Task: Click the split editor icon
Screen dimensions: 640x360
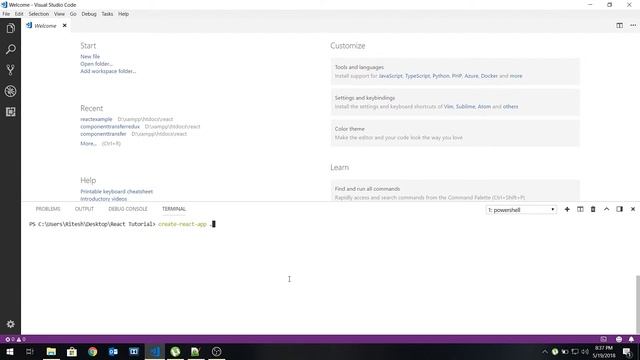Action: [x=620, y=25]
